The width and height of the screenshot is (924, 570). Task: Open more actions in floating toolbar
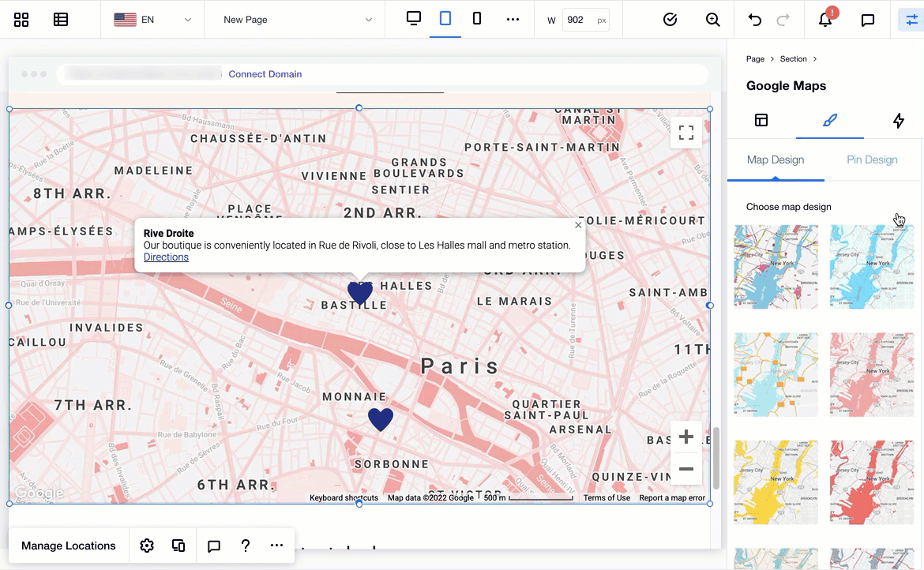tap(276, 546)
